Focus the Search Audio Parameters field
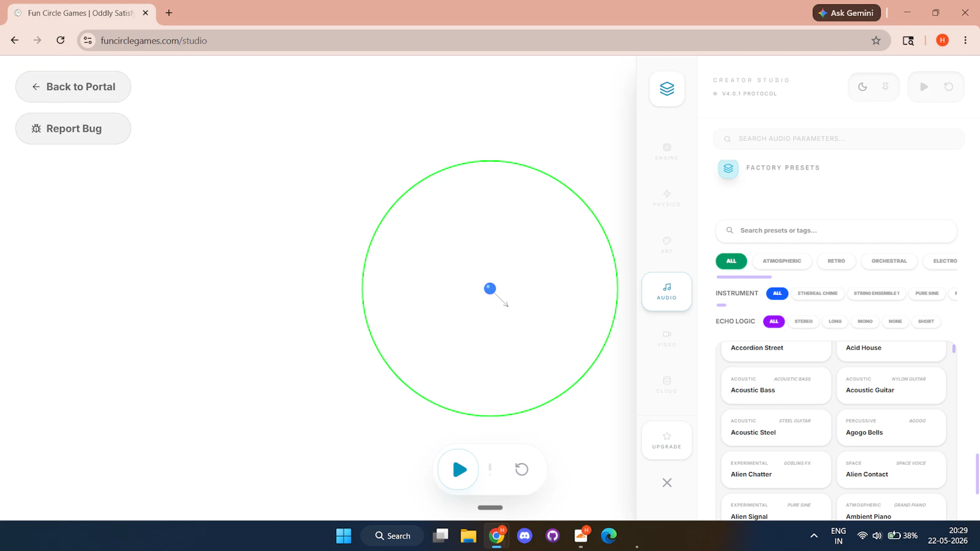The width and height of the screenshot is (980, 551). (x=839, y=139)
